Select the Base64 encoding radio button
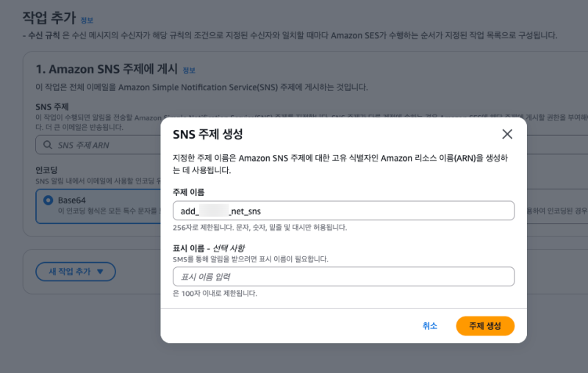Screen dimensions: 588x373 pyautogui.click(x=49, y=200)
